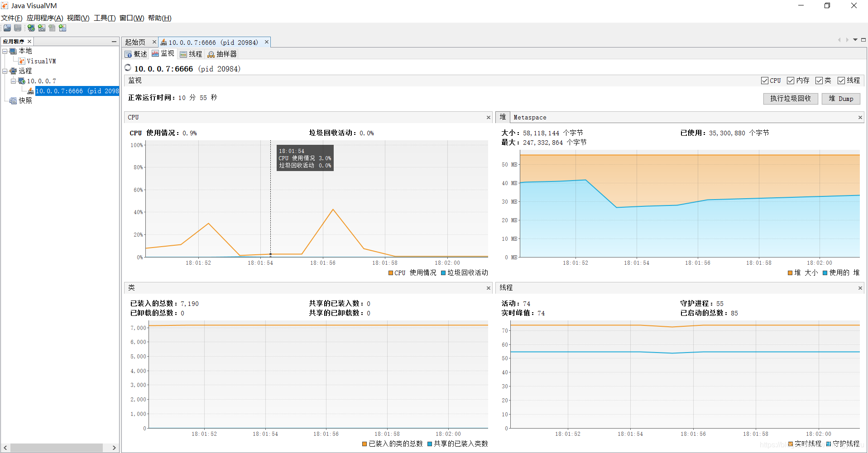
Task: Toggle the CPU chart checkbox
Action: pos(765,81)
